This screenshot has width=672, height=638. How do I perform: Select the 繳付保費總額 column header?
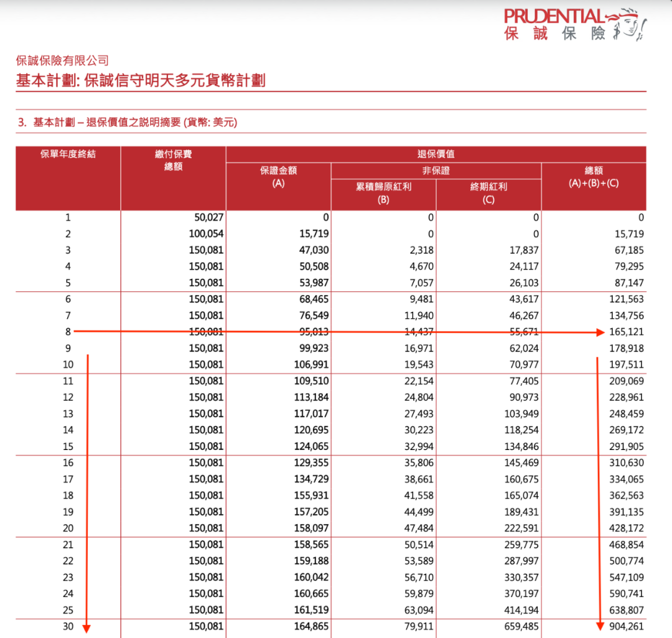pos(173,160)
